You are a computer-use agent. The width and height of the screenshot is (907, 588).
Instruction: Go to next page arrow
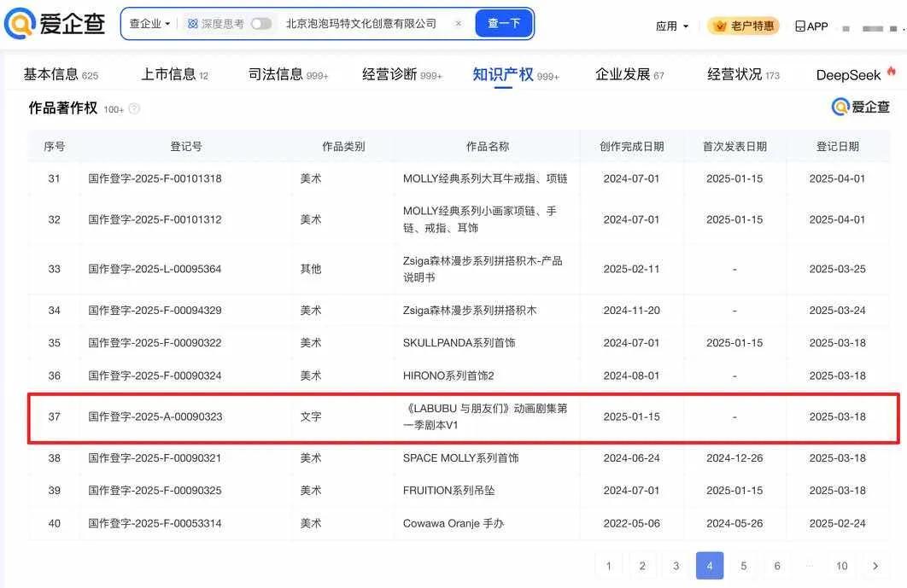click(x=875, y=566)
